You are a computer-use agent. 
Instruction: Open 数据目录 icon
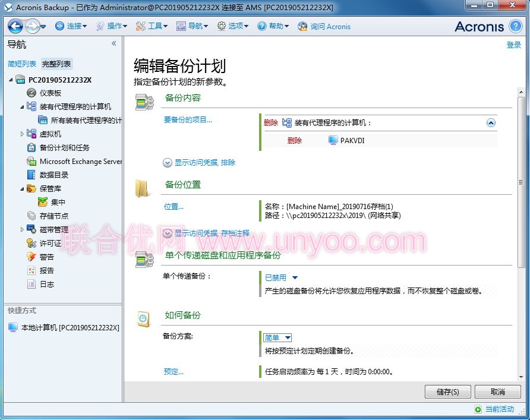[x=31, y=175]
